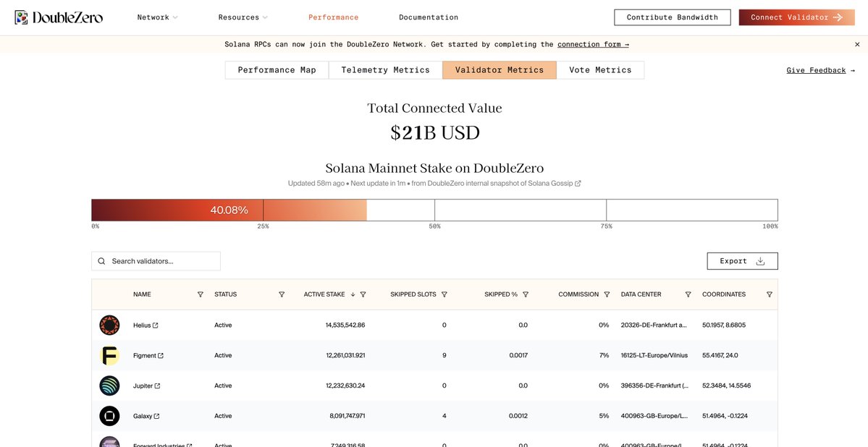Click the magnifier icon in the validator search box

coord(101,260)
